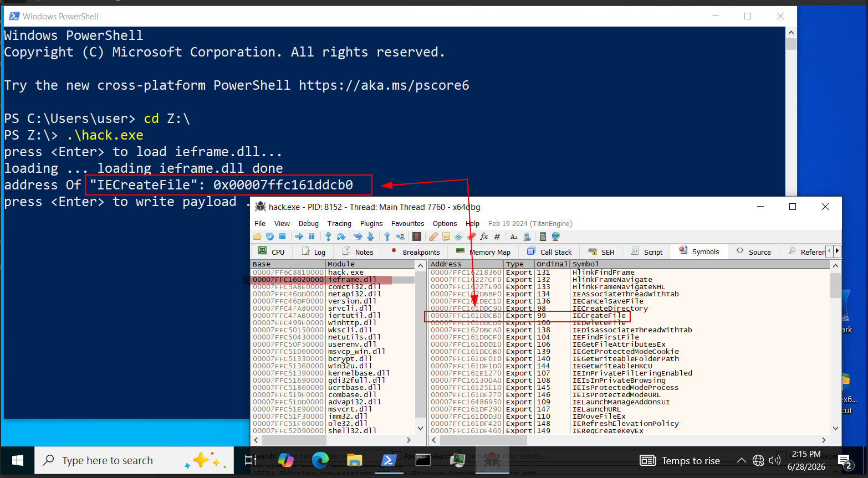Open the Functions fx icon
This screenshot has width=868, height=478.
[x=484, y=237]
